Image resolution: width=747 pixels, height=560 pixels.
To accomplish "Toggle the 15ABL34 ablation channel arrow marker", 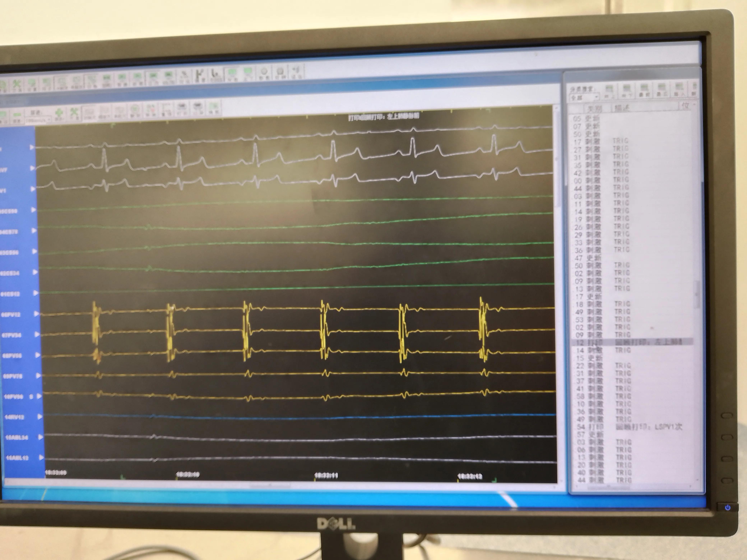I will point(41,437).
